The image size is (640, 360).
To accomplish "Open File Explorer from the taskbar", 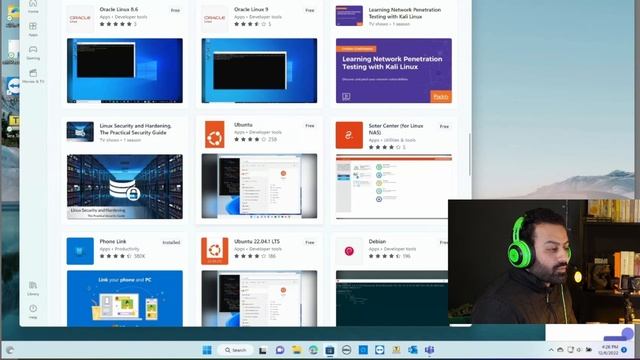I will [296, 350].
